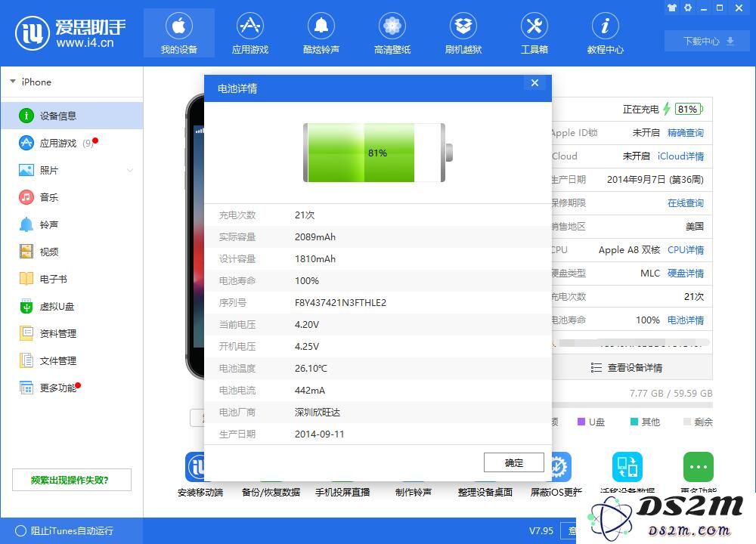The width and height of the screenshot is (756, 544).
Task: Click battery manufacturer 深圳欣旺达
Action: point(318,413)
